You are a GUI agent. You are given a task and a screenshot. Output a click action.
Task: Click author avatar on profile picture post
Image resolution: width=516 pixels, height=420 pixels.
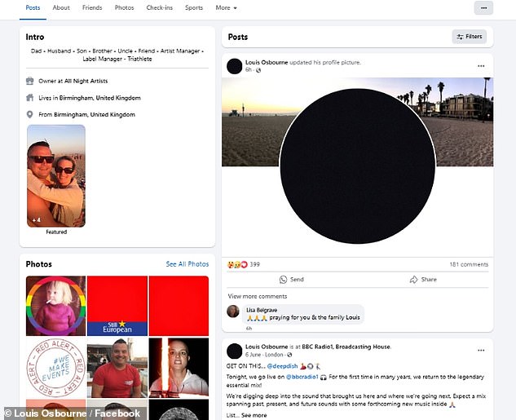(235, 66)
